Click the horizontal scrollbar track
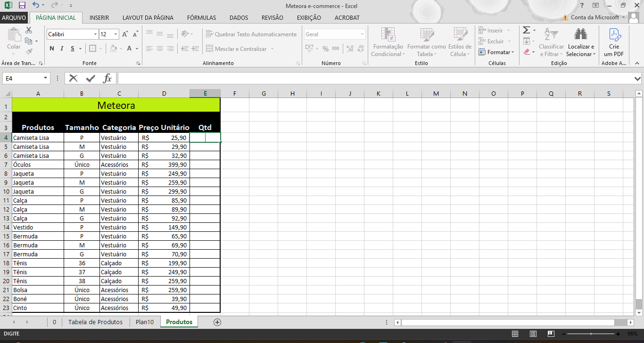Screen dimensions: 644x343 [514, 322]
